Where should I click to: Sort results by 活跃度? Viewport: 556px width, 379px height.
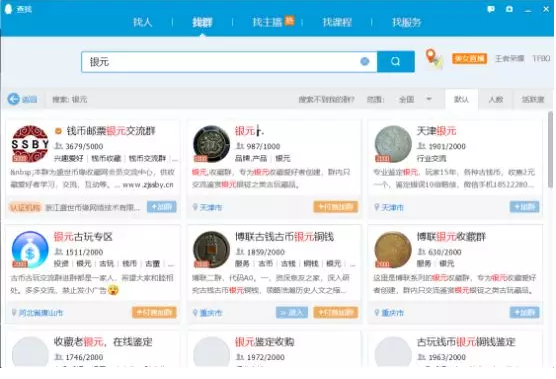click(x=533, y=99)
